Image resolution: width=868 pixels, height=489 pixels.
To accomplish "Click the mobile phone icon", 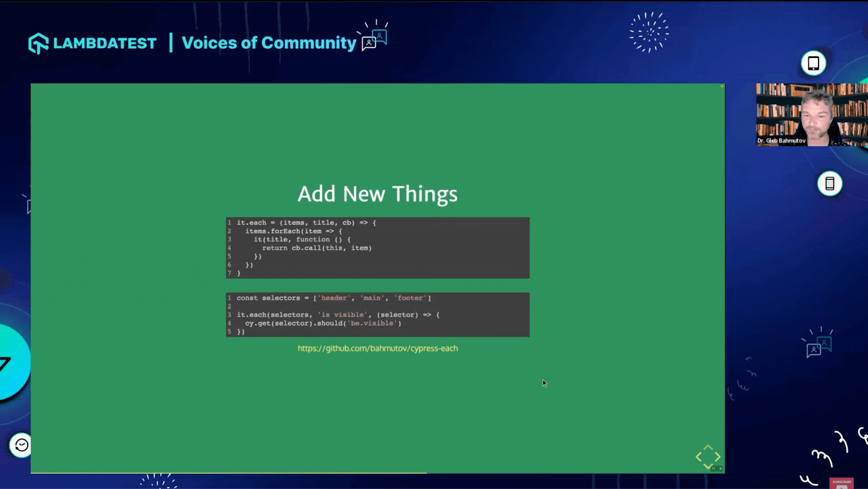I will click(x=829, y=184).
